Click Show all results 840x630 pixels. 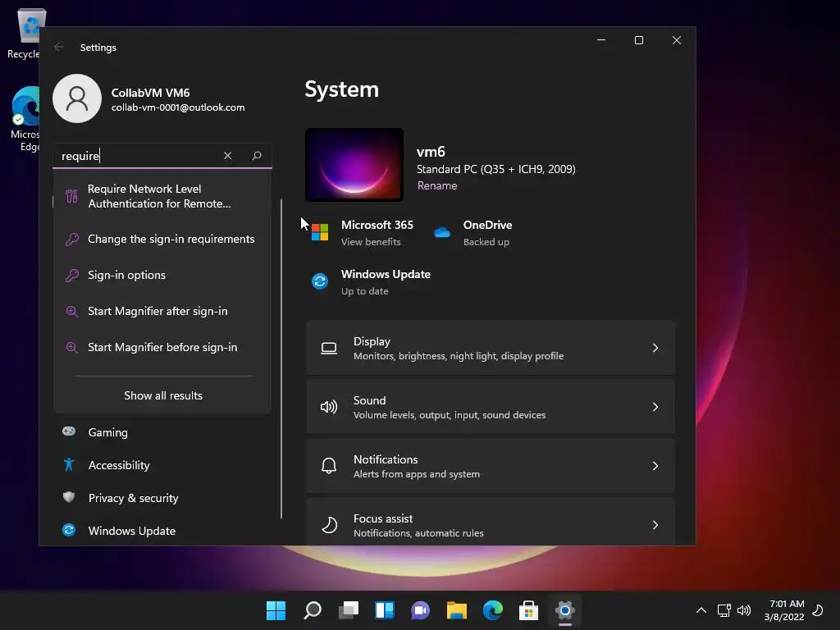163,395
